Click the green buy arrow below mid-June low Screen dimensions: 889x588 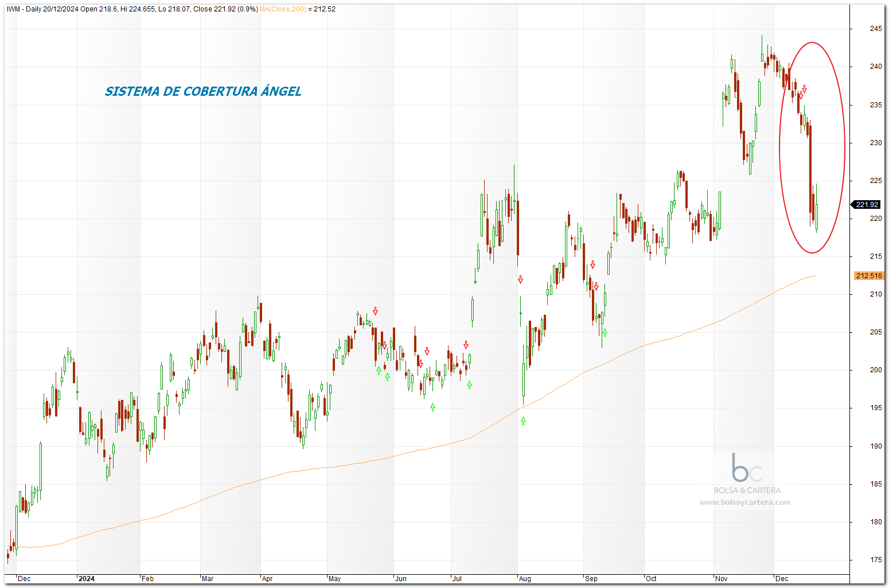click(432, 407)
